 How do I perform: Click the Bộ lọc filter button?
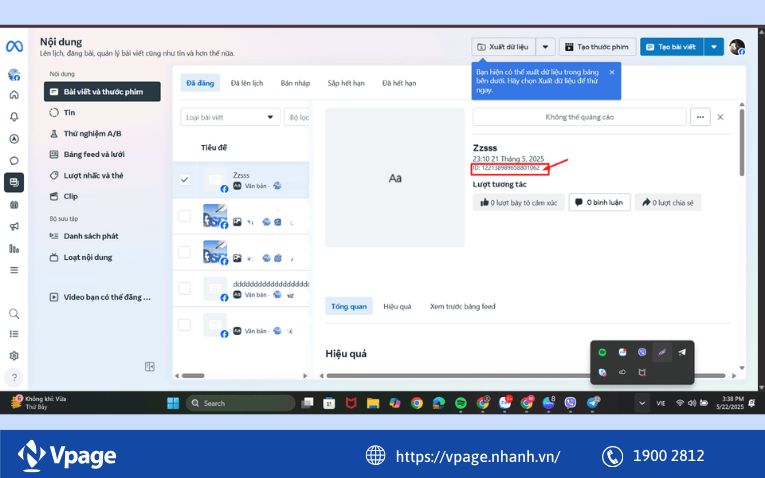coord(297,117)
